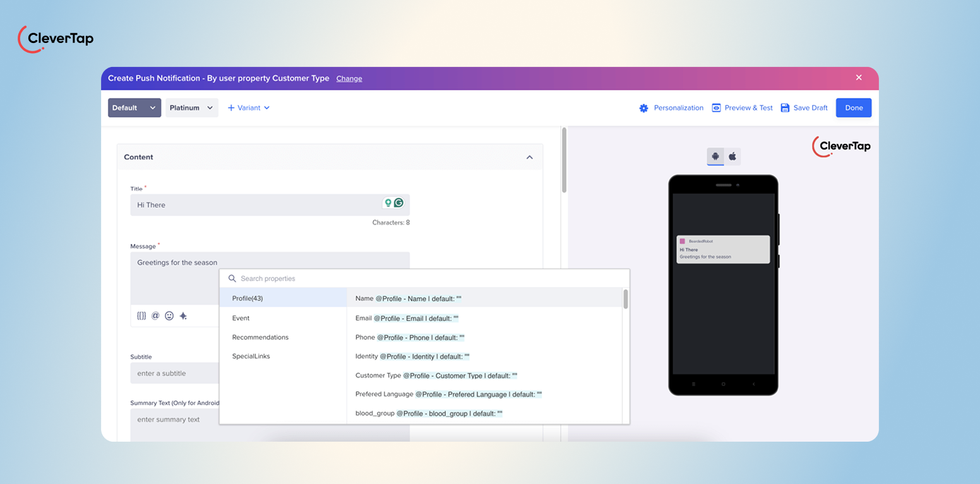Click in the Title field containing Hi There
The image size is (980, 484).
tap(270, 205)
